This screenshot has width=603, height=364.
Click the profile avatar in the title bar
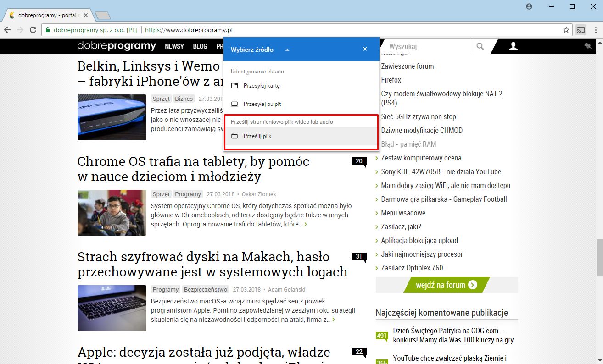(x=529, y=7)
